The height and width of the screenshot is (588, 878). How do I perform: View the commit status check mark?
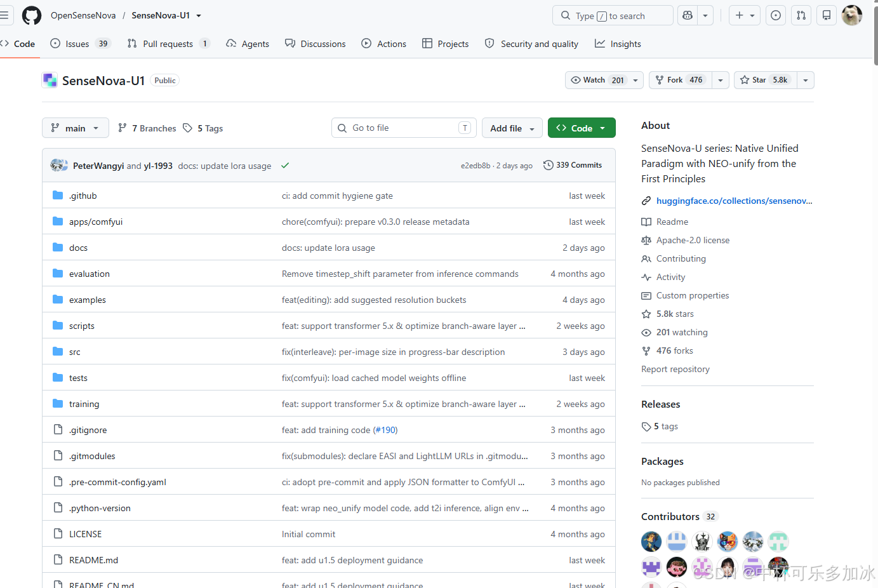tap(285, 166)
